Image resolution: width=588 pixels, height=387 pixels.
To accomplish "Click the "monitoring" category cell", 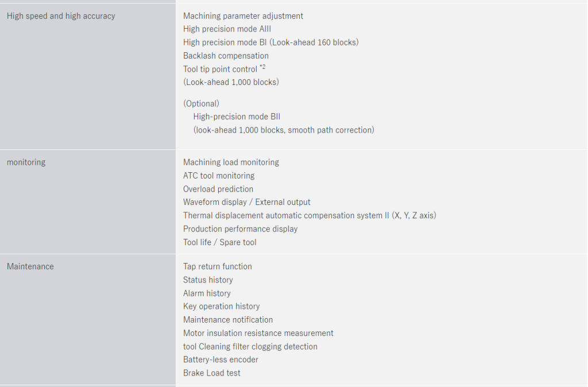I will pyautogui.click(x=26, y=162).
